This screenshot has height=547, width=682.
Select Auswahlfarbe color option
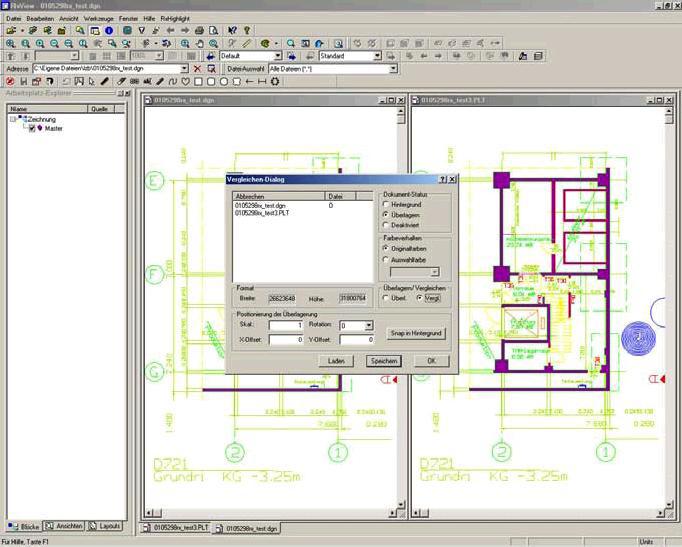pyautogui.click(x=385, y=260)
